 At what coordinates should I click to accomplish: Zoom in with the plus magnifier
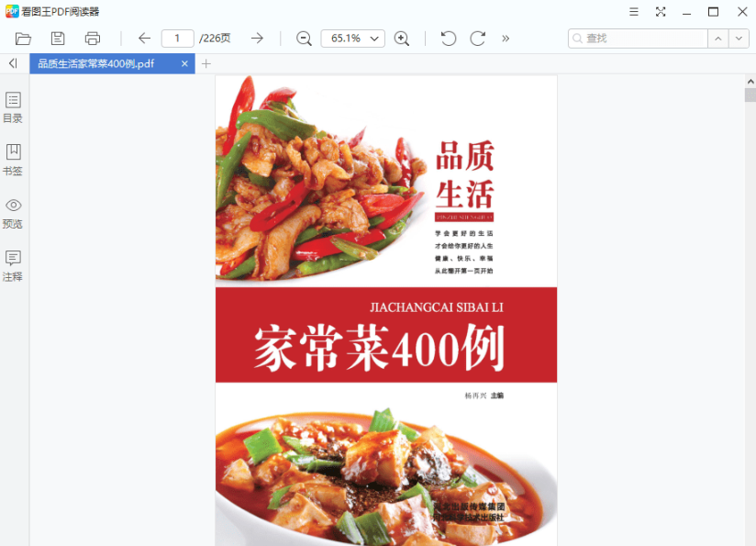point(402,39)
